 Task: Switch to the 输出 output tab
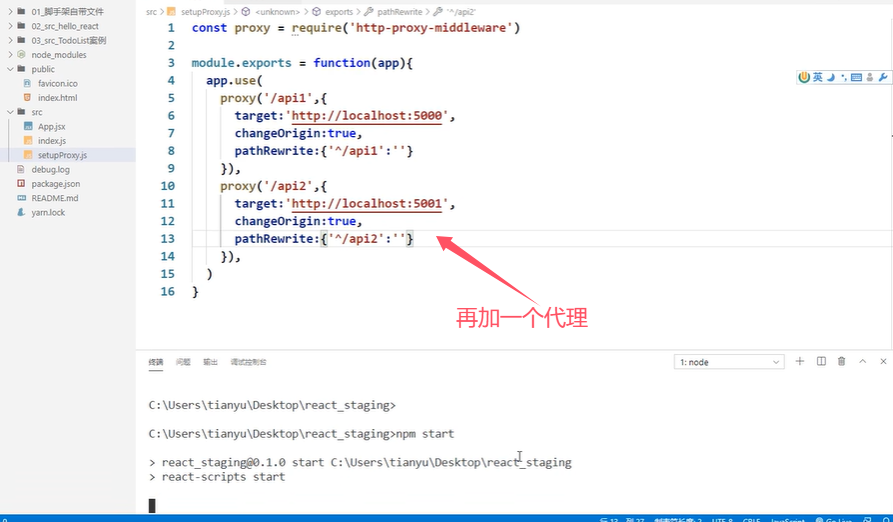pos(210,362)
